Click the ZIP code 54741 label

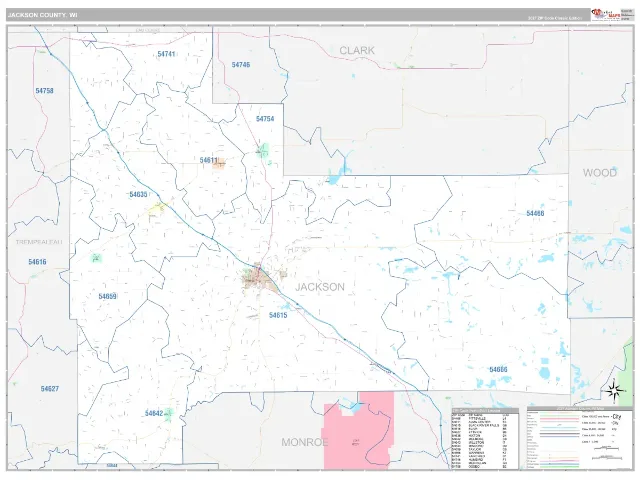coord(166,54)
